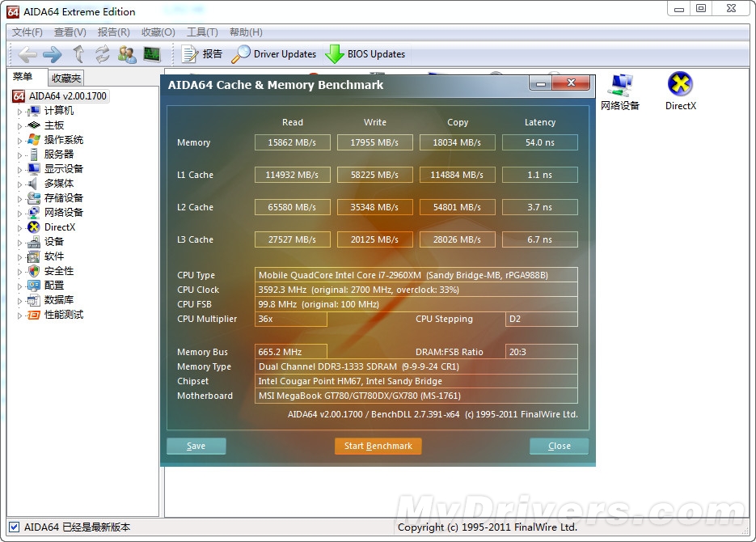This screenshot has height=542, width=756.
Task: Expand the 设备 tree node
Action: [19, 243]
